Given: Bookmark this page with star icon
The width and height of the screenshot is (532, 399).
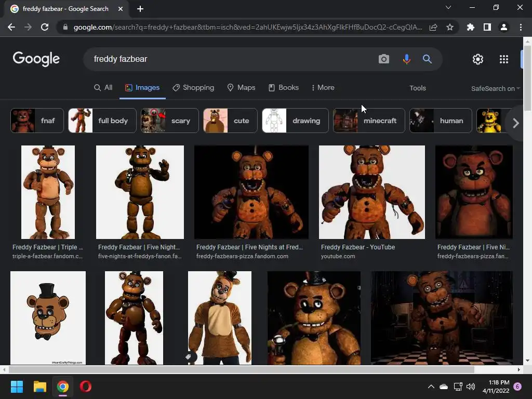Looking at the screenshot, I should tap(450, 27).
